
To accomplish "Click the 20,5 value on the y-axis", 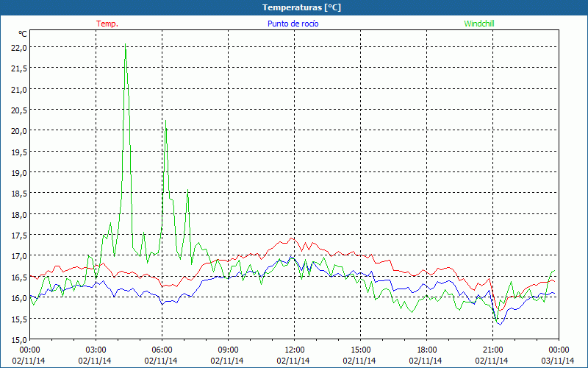I will click(19, 110).
